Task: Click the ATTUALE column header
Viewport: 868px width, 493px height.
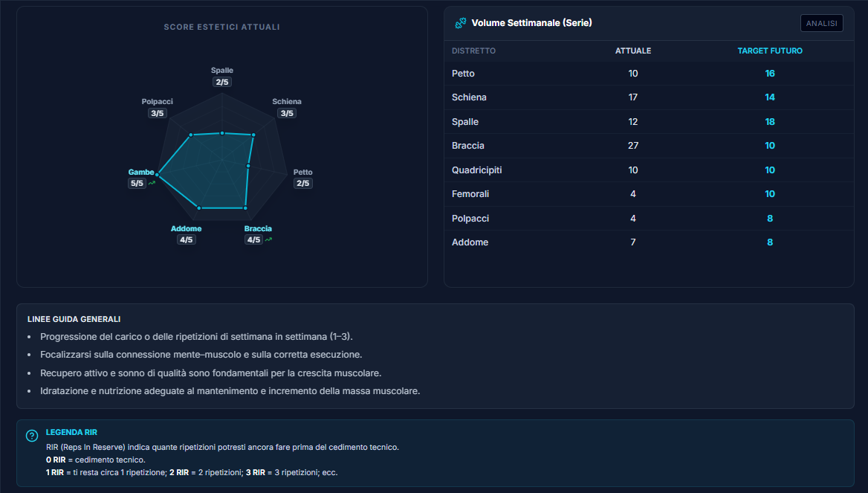Action: 633,51
